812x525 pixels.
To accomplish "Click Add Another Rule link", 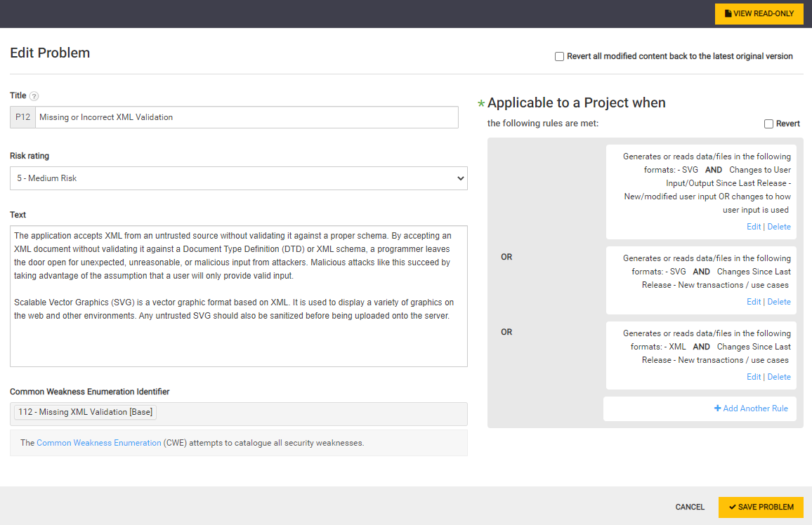I will click(x=755, y=408).
